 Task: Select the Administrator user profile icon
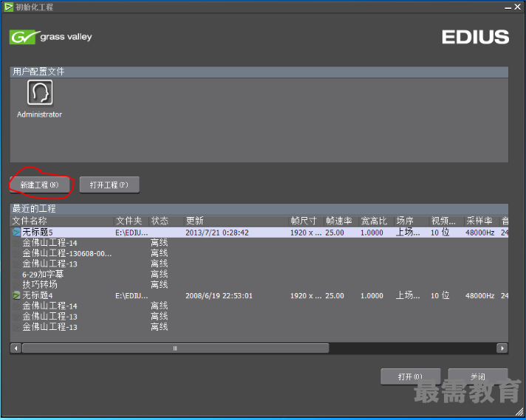(40, 92)
